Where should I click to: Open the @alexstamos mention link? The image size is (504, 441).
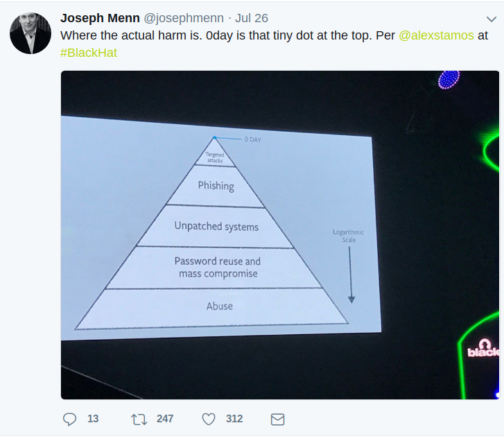point(437,35)
